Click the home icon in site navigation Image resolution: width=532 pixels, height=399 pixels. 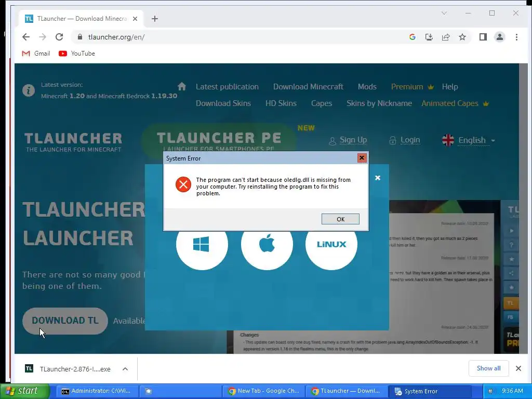pyautogui.click(x=182, y=86)
